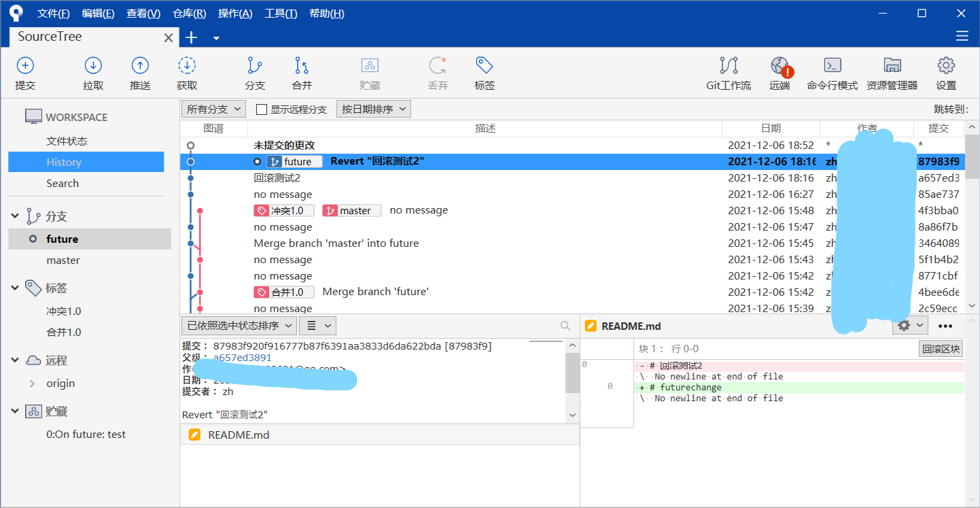Open a new tab with the plus icon
This screenshot has height=508, width=980.
point(192,37)
